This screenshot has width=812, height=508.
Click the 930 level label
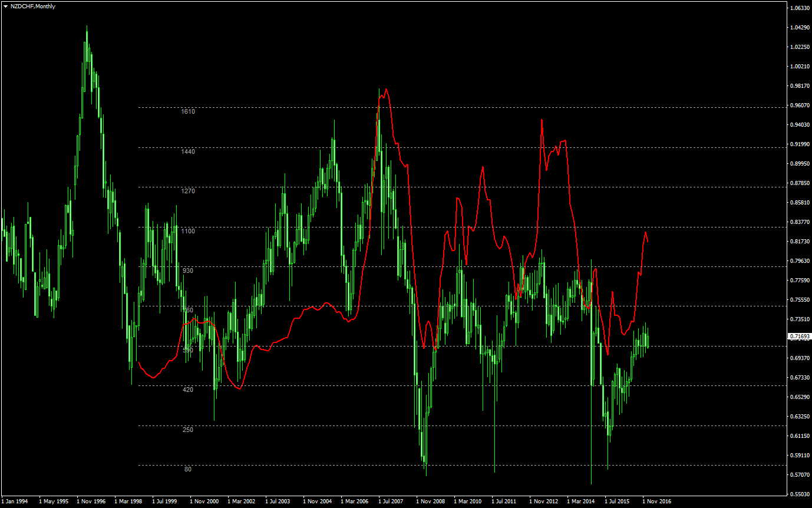point(188,271)
